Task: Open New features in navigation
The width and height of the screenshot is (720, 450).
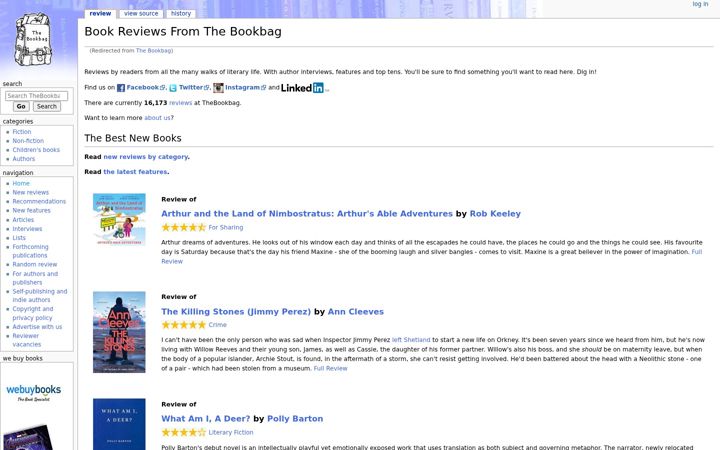Action: click(31, 210)
